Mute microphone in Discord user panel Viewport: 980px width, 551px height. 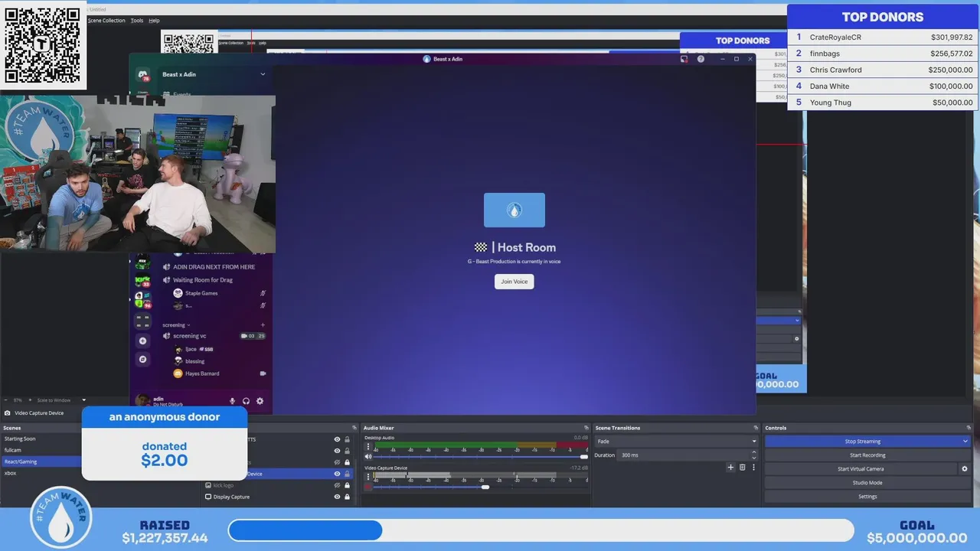pos(233,400)
